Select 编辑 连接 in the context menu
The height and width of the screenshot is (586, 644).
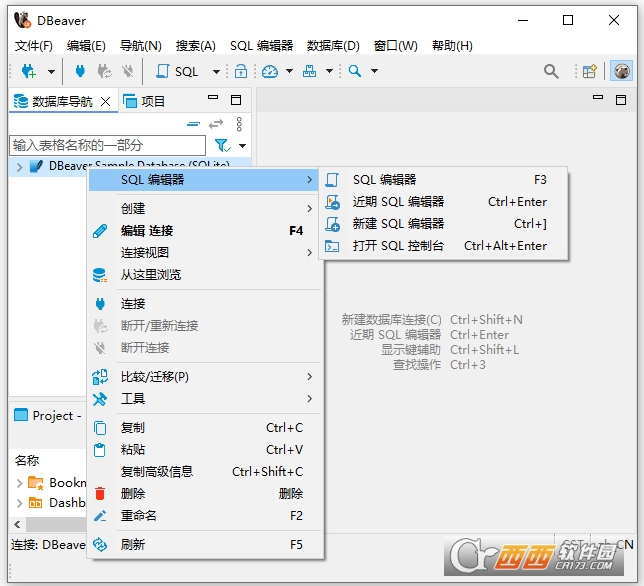205,231
